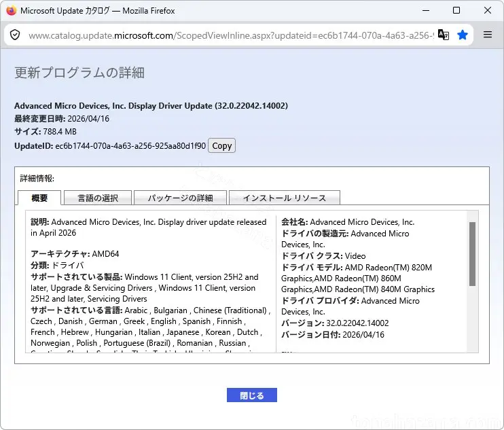Screen dimensions: 504x430
Task: Click the バージョン日付 2026/04/16 line
Action: [333, 335]
